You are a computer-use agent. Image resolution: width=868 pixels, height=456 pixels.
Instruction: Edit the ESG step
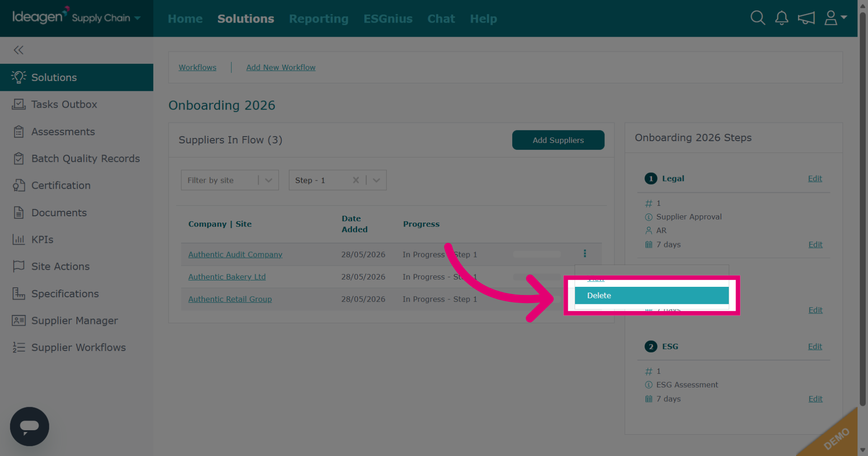pyautogui.click(x=815, y=347)
